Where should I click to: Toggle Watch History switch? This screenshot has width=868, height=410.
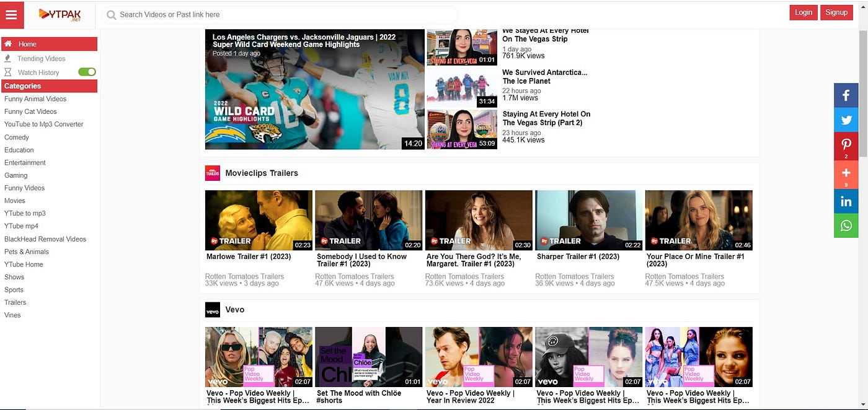click(x=87, y=72)
